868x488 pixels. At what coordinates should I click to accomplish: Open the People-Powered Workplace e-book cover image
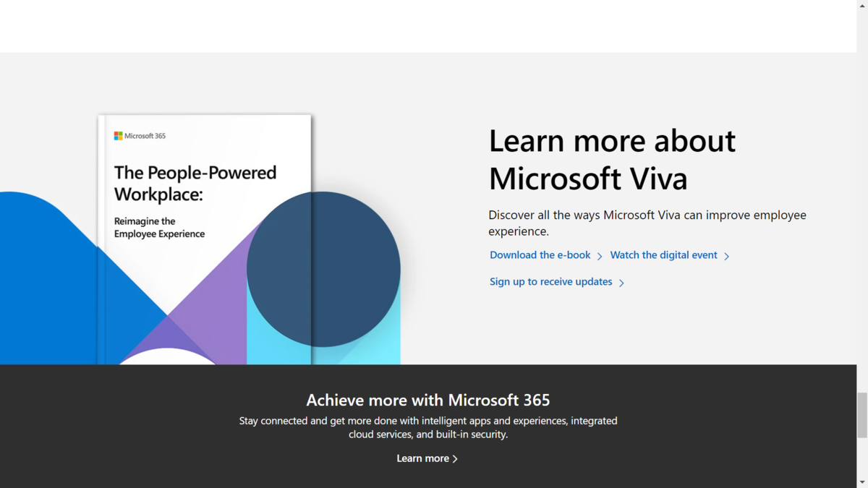tap(205, 239)
